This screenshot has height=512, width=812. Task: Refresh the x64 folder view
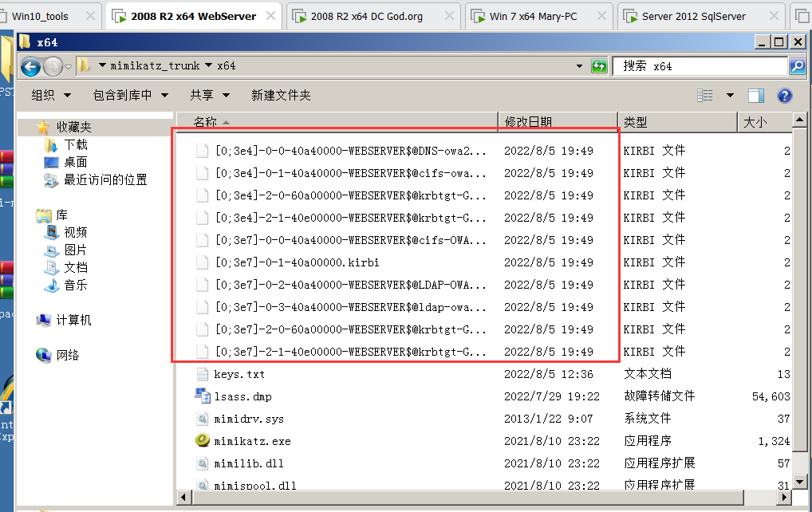tap(599, 65)
